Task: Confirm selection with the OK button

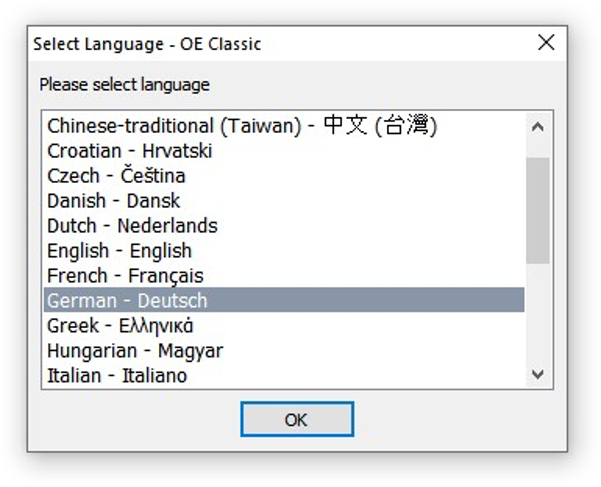Action: point(297,419)
